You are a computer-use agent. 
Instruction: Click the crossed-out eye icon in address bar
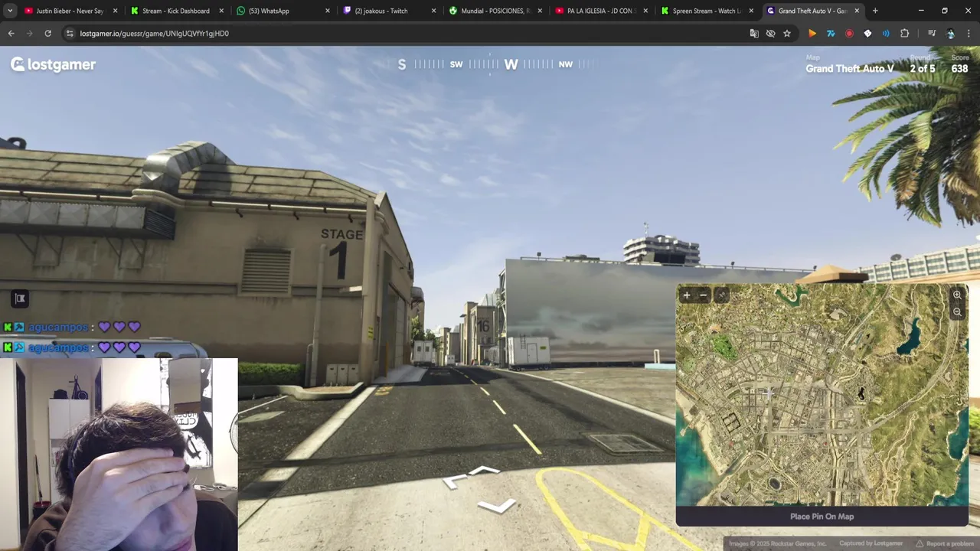point(770,34)
